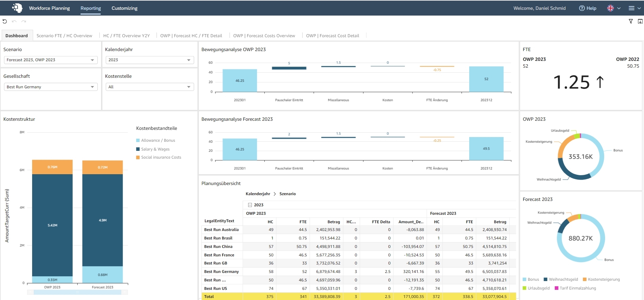644x300 pixels.
Task: Toggle the Salary & Wages legend entry
Action: click(x=153, y=149)
